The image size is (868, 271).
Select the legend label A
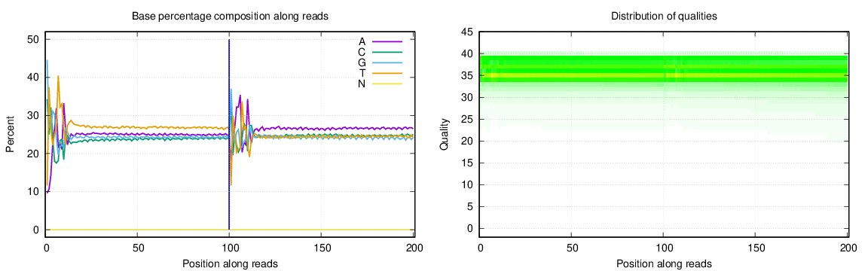362,41
